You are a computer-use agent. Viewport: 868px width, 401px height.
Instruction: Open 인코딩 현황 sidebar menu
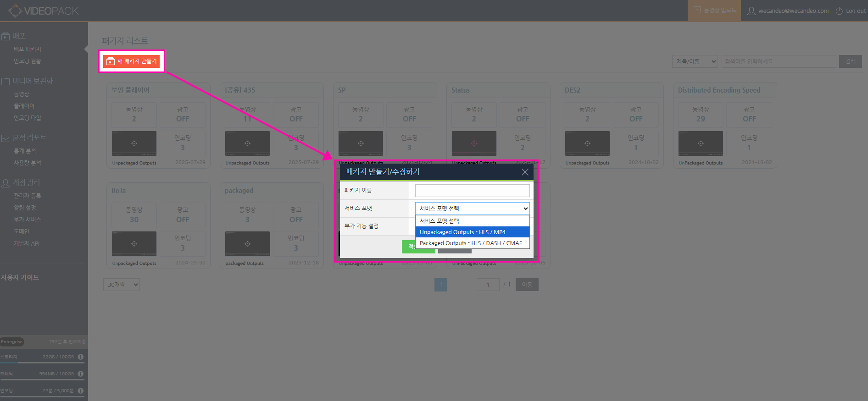28,61
